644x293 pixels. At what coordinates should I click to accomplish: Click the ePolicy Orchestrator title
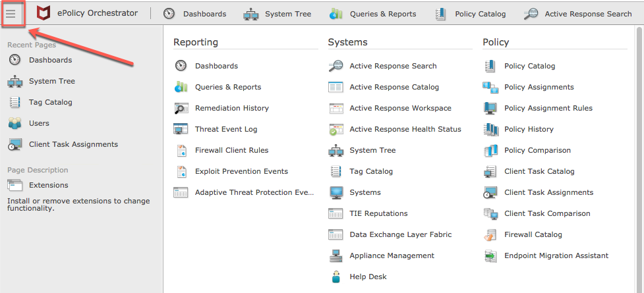click(x=98, y=13)
